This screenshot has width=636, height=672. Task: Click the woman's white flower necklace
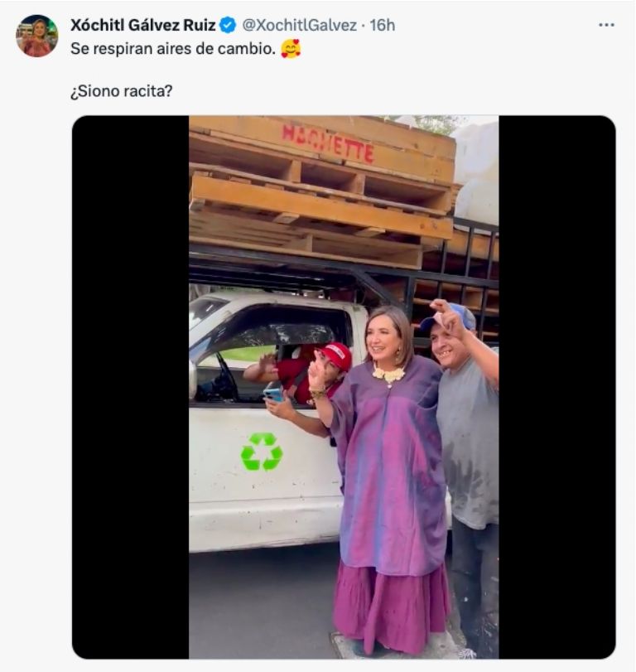pos(388,375)
